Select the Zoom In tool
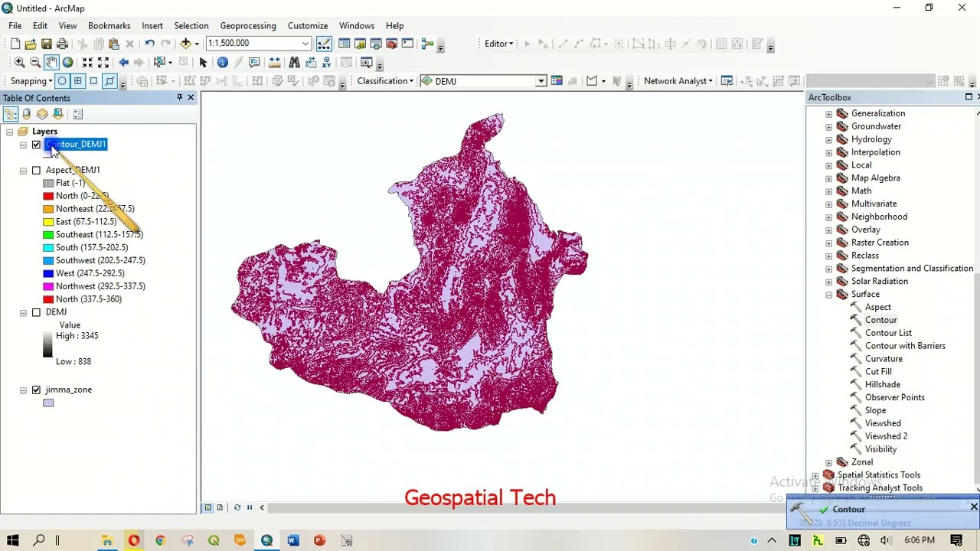The image size is (980, 551). click(19, 62)
